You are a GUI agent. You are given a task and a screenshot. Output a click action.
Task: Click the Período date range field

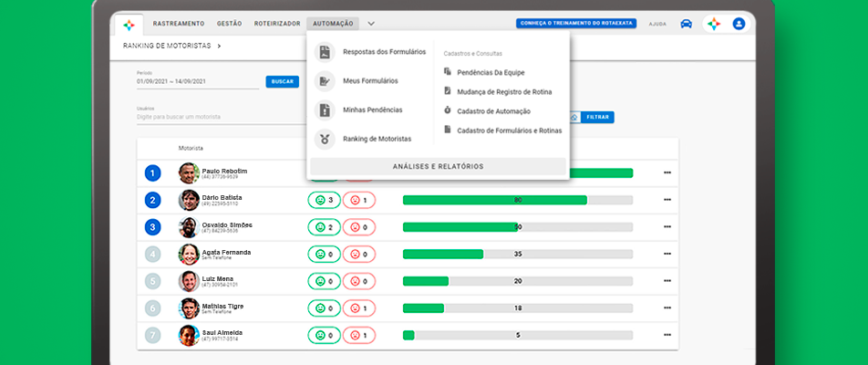(197, 82)
